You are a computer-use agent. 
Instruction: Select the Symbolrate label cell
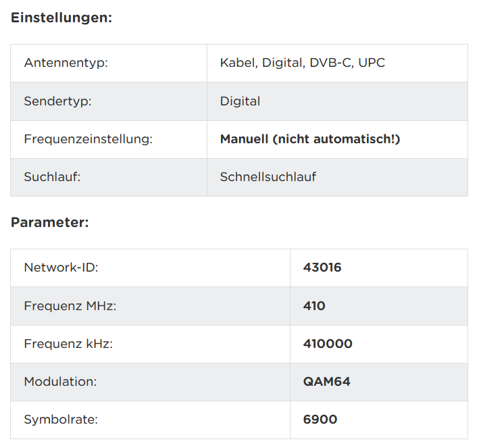click(x=61, y=420)
